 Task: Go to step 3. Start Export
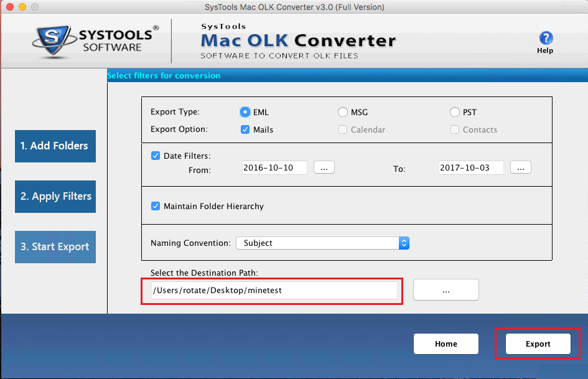click(x=55, y=247)
